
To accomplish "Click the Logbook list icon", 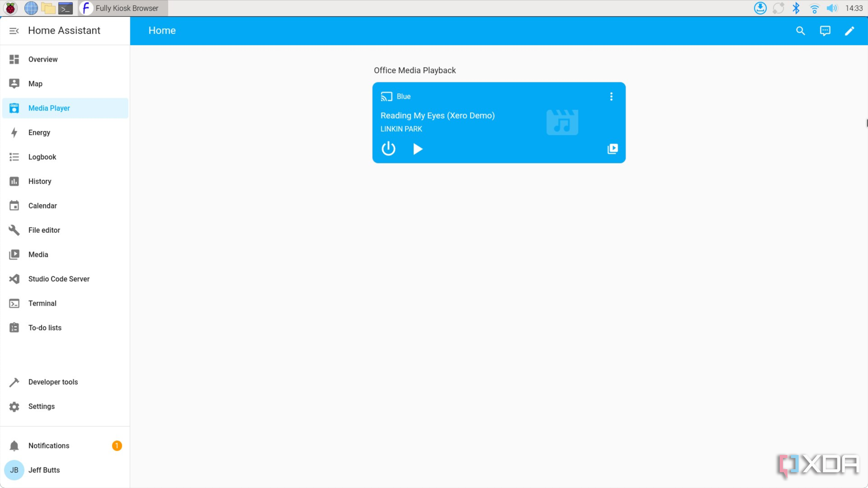I will [14, 157].
